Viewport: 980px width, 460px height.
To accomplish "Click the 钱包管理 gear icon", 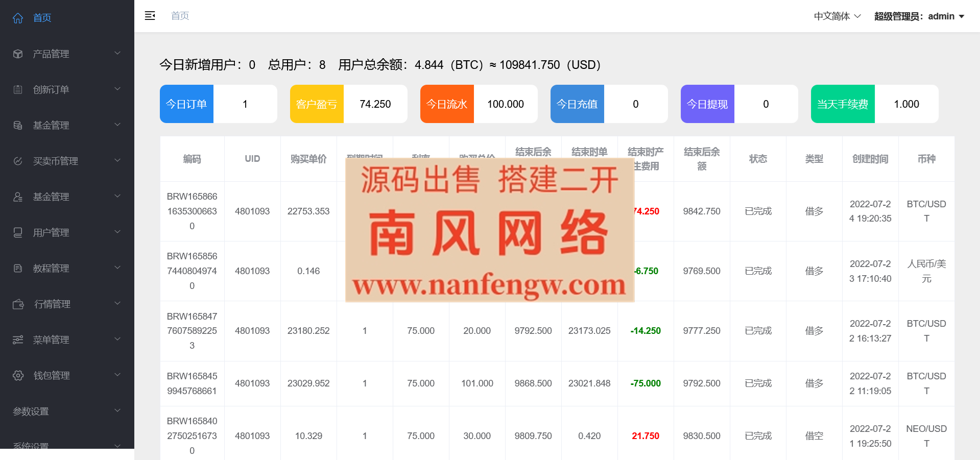I will tap(18, 376).
